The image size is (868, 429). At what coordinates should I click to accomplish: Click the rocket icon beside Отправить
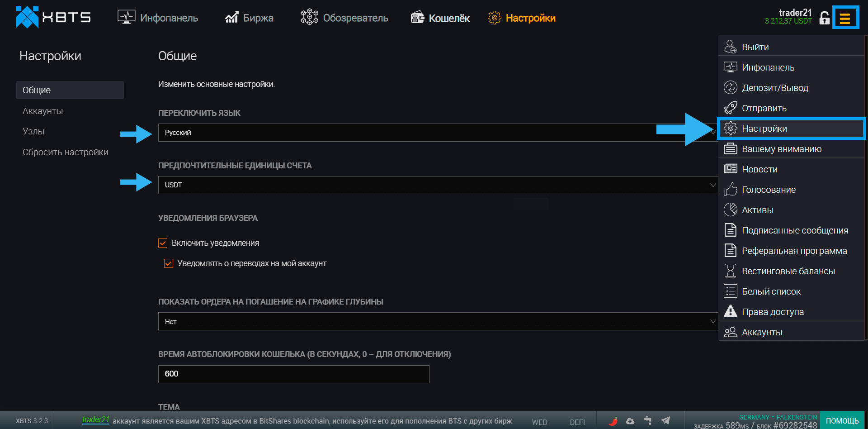coord(730,108)
